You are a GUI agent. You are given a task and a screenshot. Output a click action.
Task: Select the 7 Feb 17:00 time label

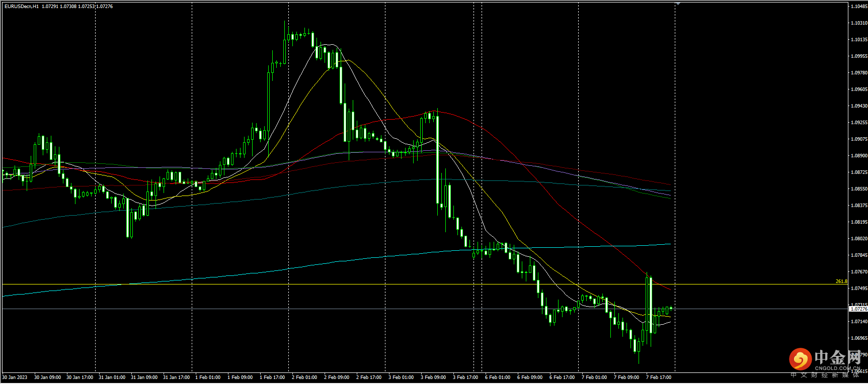click(x=659, y=377)
